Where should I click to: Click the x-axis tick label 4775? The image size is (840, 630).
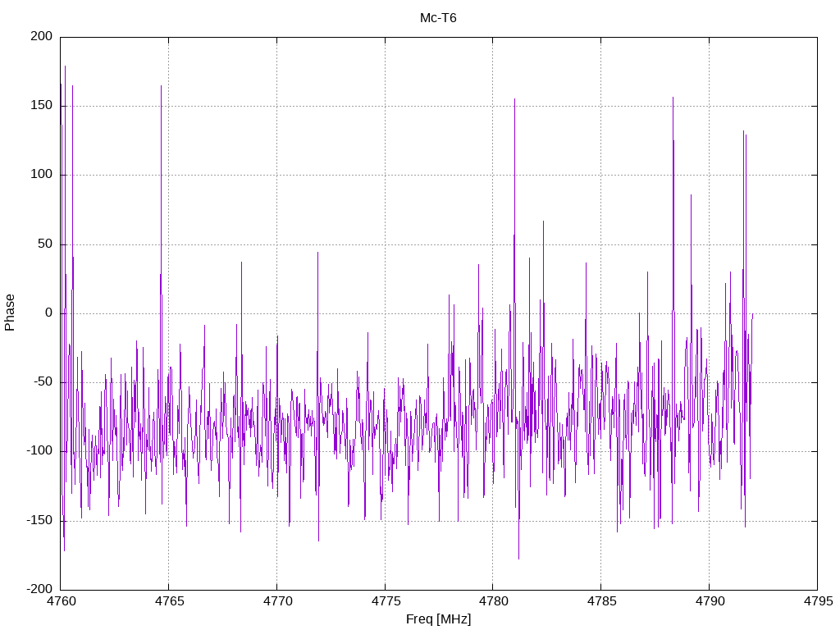[386, 601]
